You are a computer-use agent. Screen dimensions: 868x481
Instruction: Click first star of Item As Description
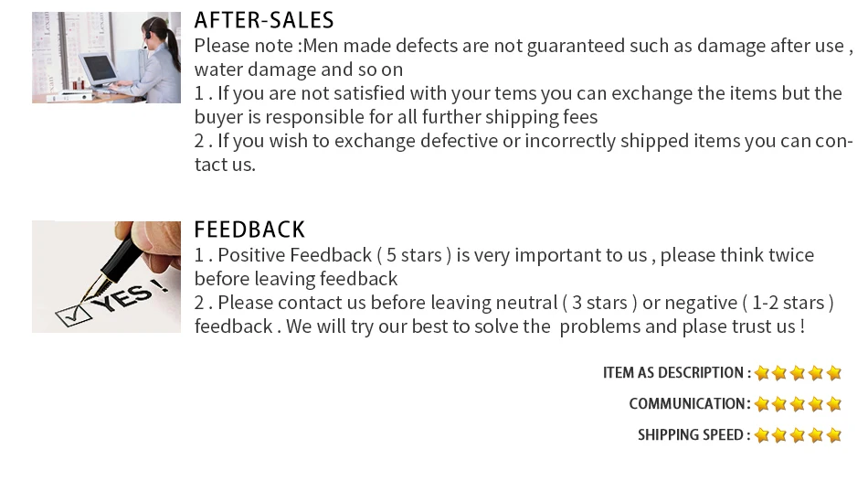[x=762, y=373]
